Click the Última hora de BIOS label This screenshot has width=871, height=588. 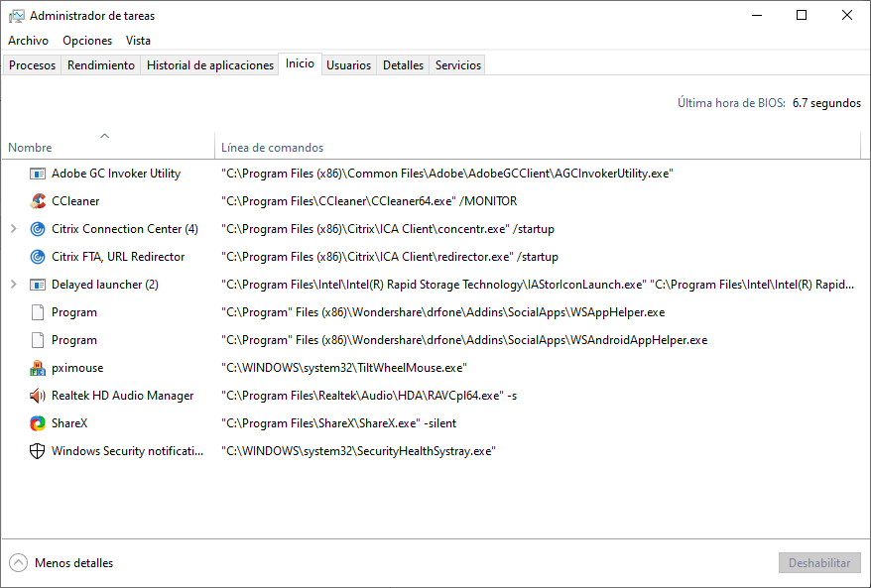[x=731, y=103]
